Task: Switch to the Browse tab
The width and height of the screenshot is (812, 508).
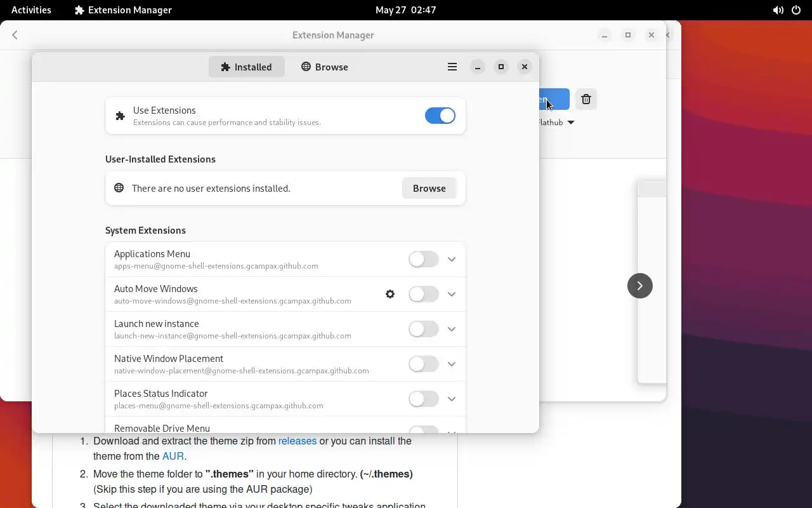Action: (x=324, y=67)
